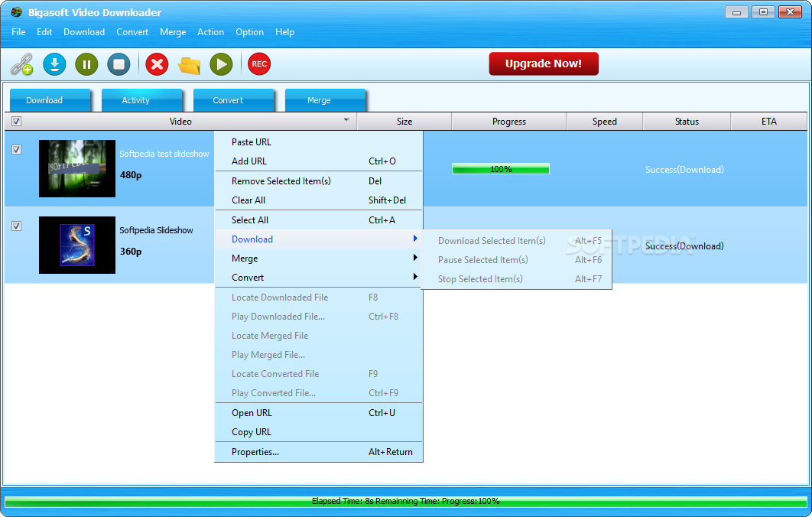Click Locate Converted File menu entry
The image size is (812, 517).
[x=319, y=374]
